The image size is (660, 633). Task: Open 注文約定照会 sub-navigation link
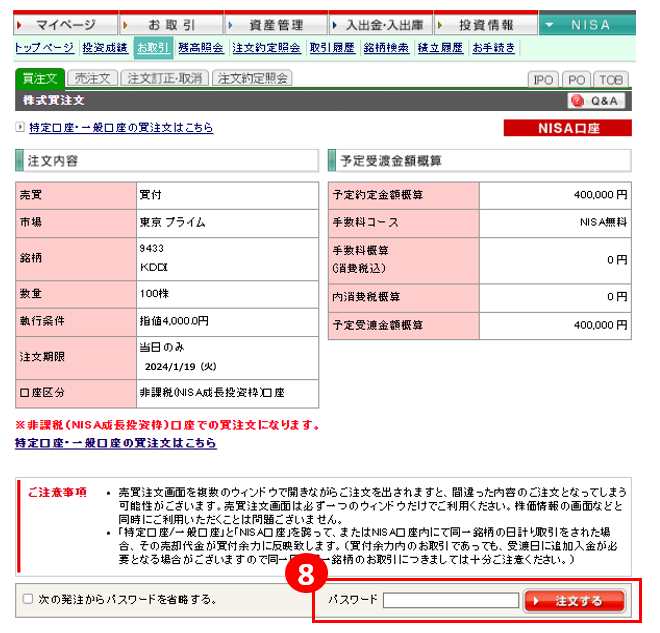click(266, 48)
